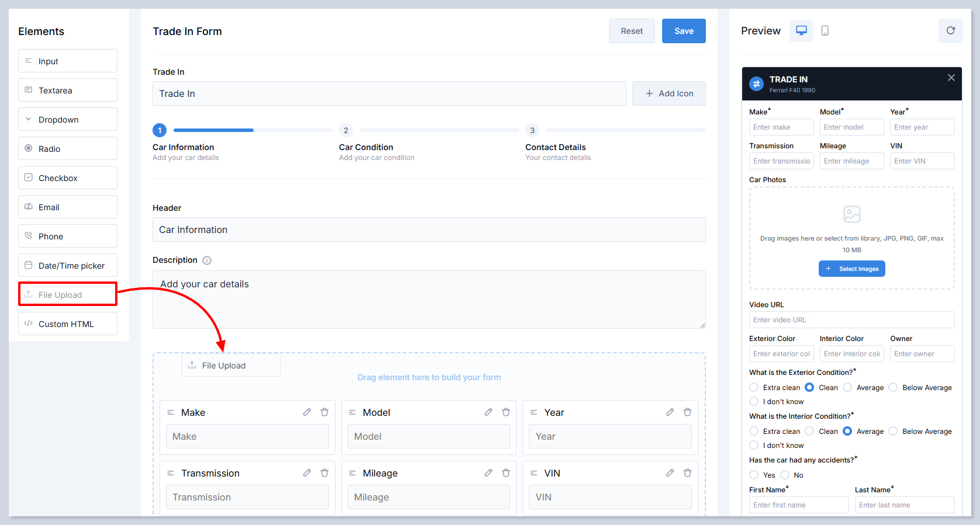Click the refresh preview icon
Screen dimensions: 980x525
[950, 30]
